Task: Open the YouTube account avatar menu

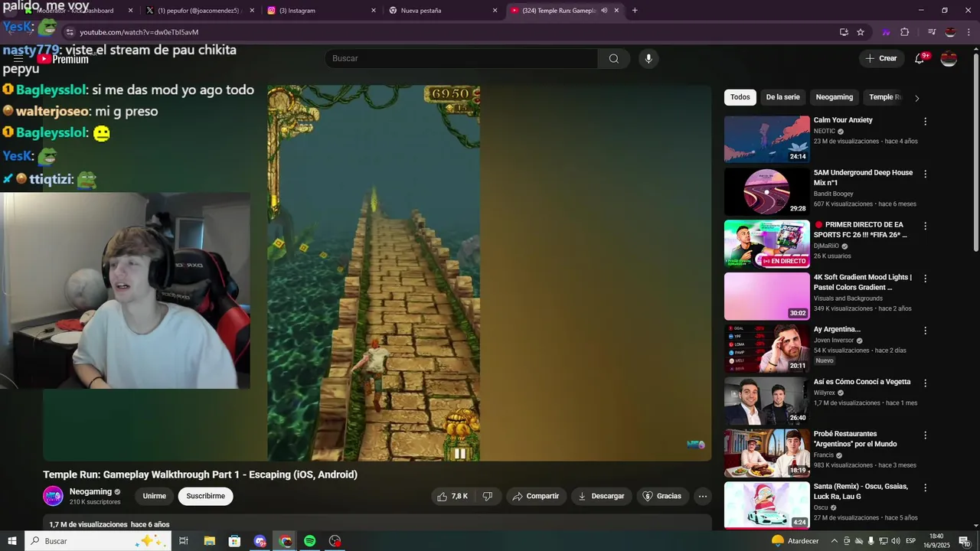Action: 949,58
